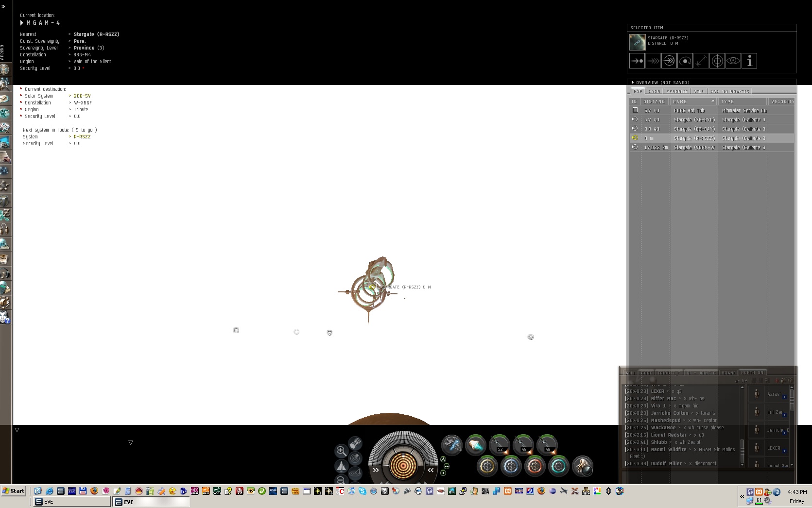Click the tactical overlay icon on HUD
812x508 pixels.
click(x=355, y=473)
